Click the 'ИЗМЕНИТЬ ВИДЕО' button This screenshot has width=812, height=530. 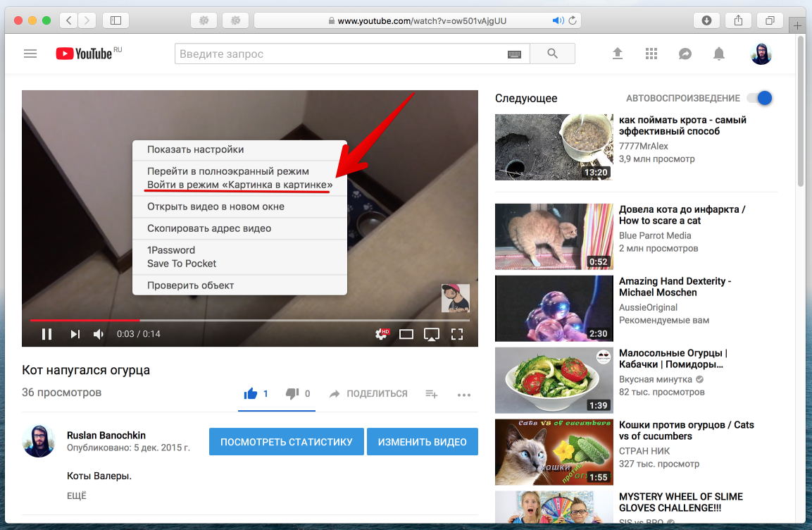pos(422,442)
